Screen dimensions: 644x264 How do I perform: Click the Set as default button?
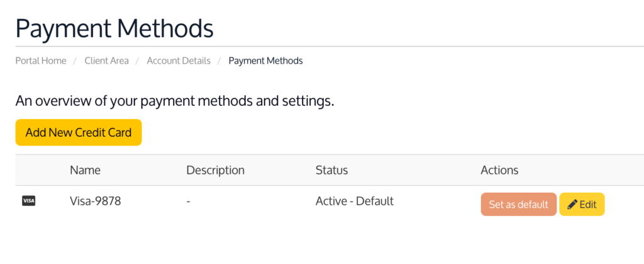pyautogui.click(x=518, y=204)
